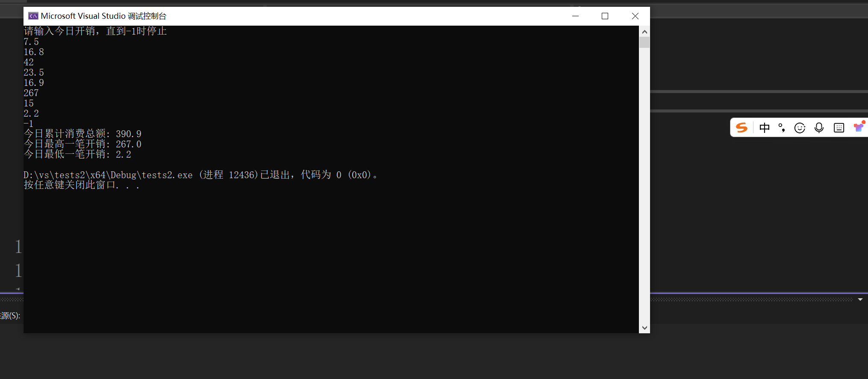The height and width of the screenshot is (379, 868).
Task: Click the total line 今日累计消费总额: 390.9
Action: click(x=82, y=134)
